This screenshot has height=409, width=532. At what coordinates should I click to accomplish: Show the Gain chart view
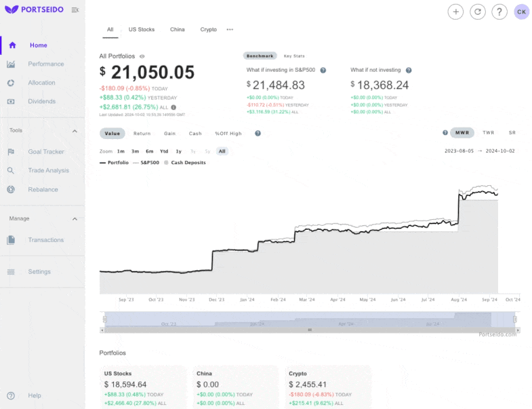(x=169, y=134)
